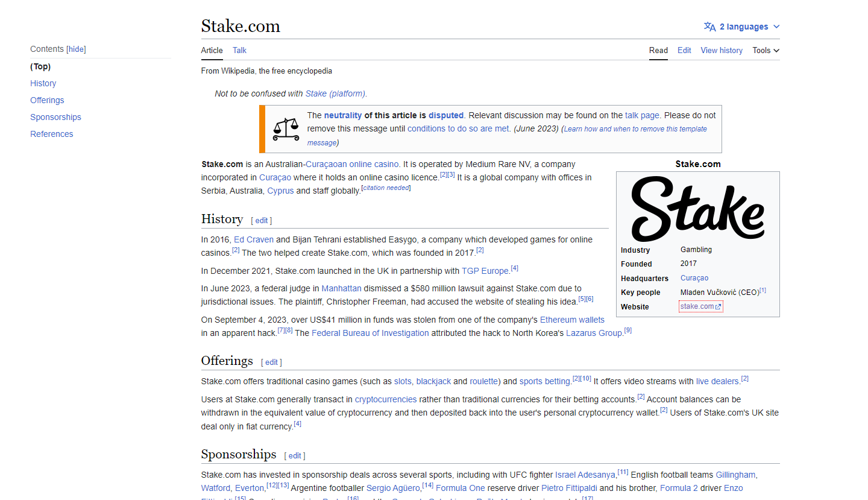Open the Cyprus link
The height and width of the screenshot is (500, 868).
pyautogui.click(x=280, y=191)
